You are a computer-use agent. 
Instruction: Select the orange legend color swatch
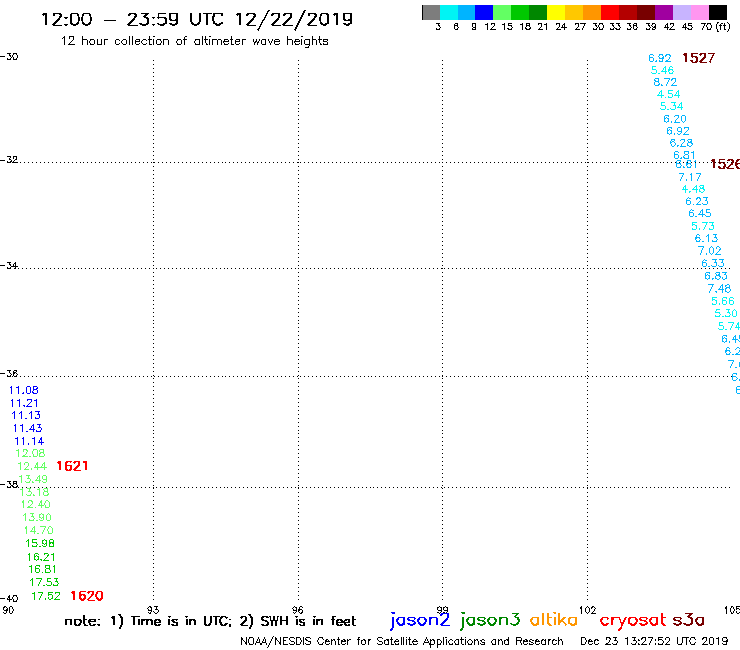591,12
